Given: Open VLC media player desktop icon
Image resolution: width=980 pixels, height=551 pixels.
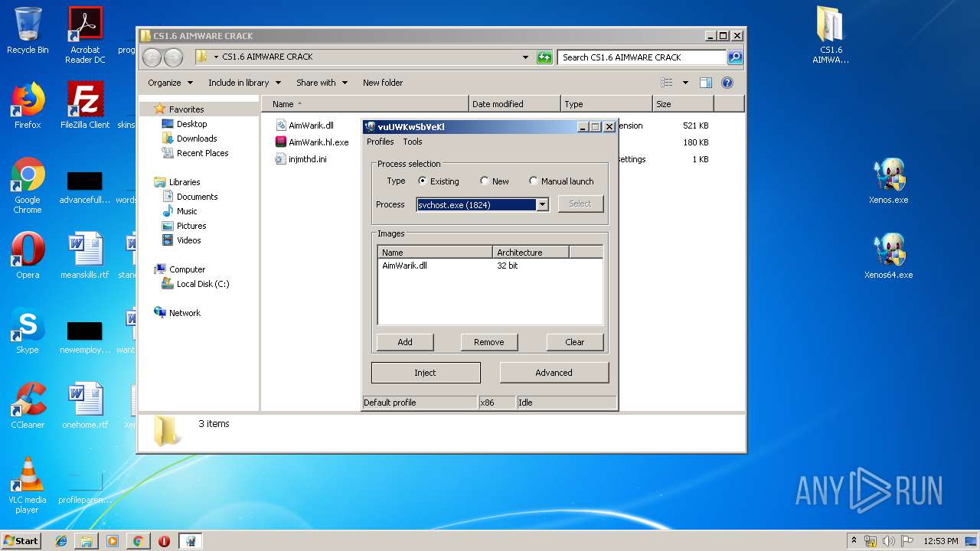Looking at the screenshot, I should pos(28,485).
